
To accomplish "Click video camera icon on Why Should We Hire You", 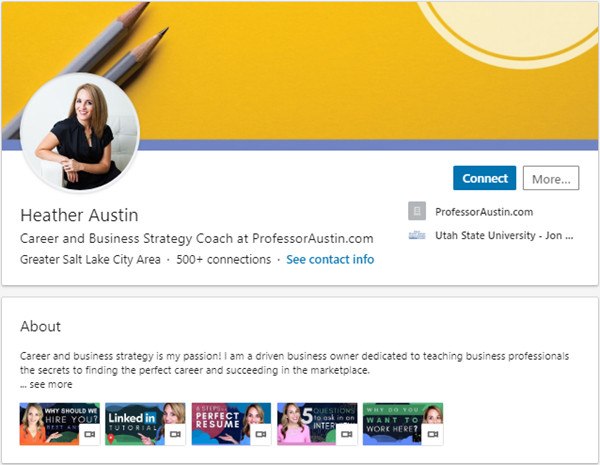I will coord(90,434).
